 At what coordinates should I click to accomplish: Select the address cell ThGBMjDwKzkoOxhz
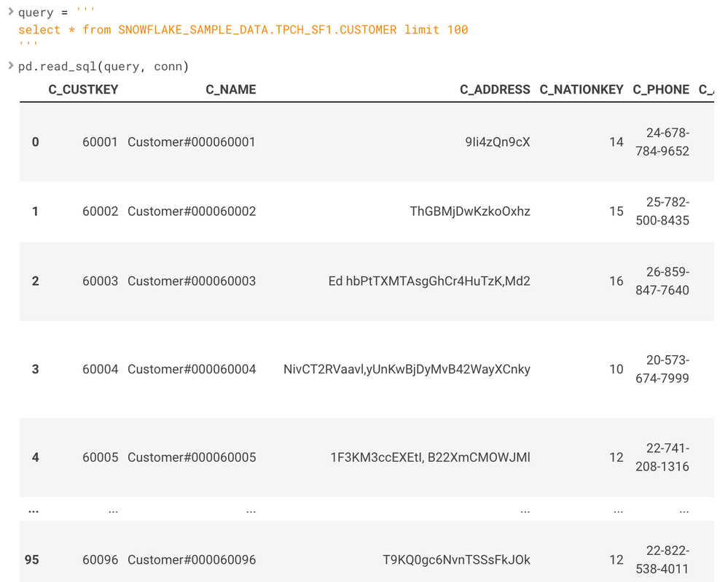tap(470, 212)
